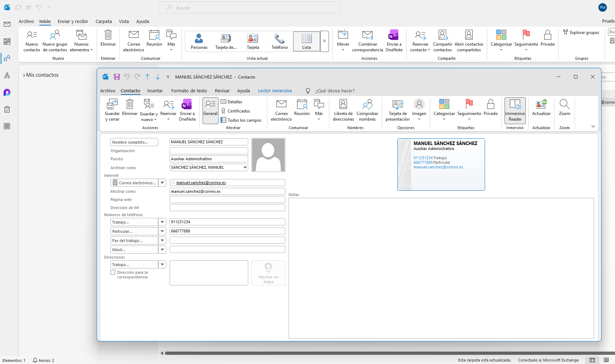Image resolution: width=615 pixels, height=364 pixels.
Task: Switch to Lista view in main ribbon
Action: click(x=307, y=41)
